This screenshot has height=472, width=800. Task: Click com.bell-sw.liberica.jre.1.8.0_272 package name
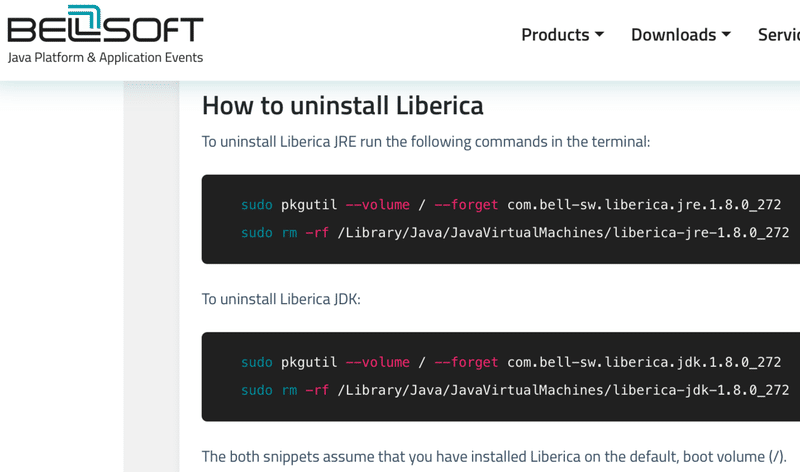644,205
